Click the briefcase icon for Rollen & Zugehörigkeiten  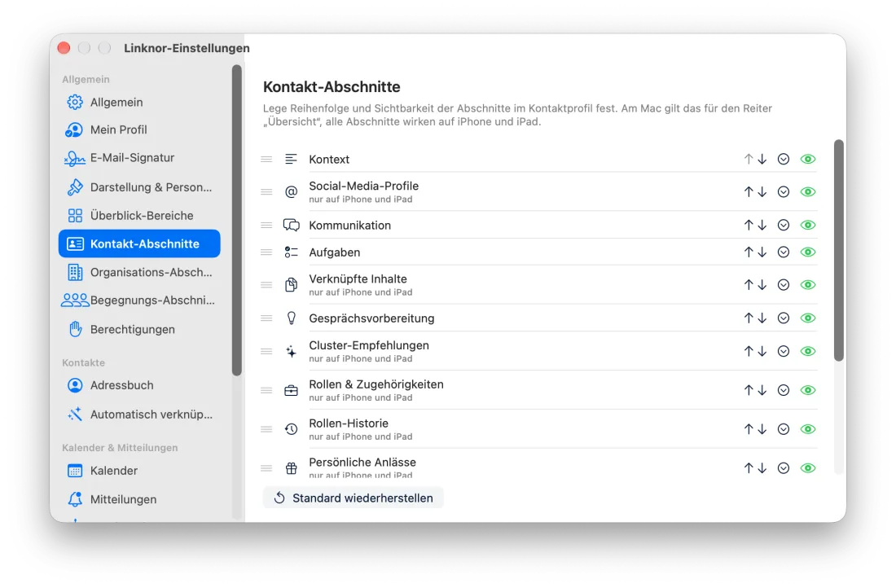click(292, 390)
